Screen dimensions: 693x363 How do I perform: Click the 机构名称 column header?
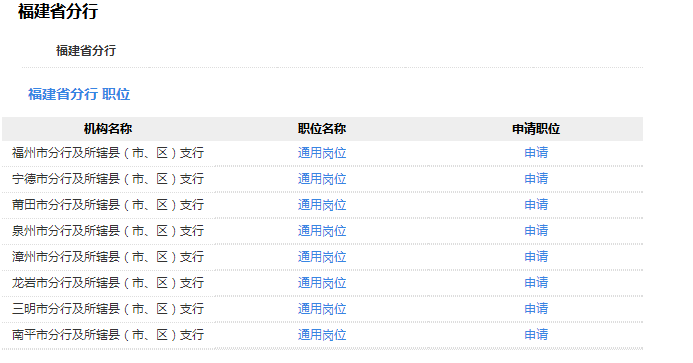(108, 129)
